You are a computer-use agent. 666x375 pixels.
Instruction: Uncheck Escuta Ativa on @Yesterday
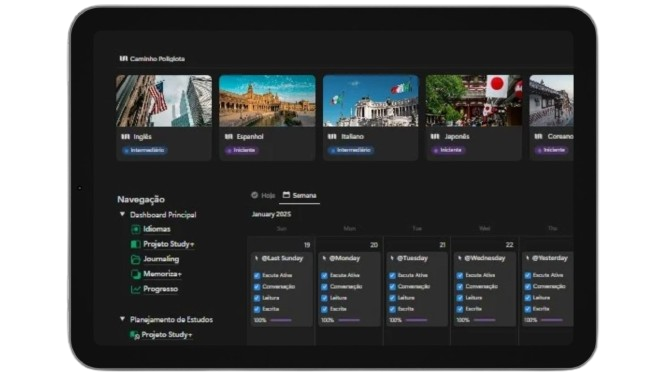528,276
